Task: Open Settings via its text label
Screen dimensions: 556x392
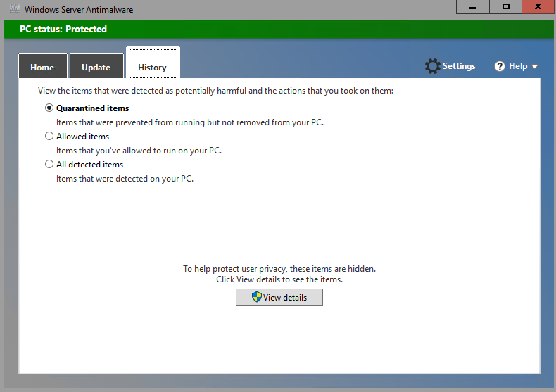Action: pyautogui.click(x=459, y=66)
